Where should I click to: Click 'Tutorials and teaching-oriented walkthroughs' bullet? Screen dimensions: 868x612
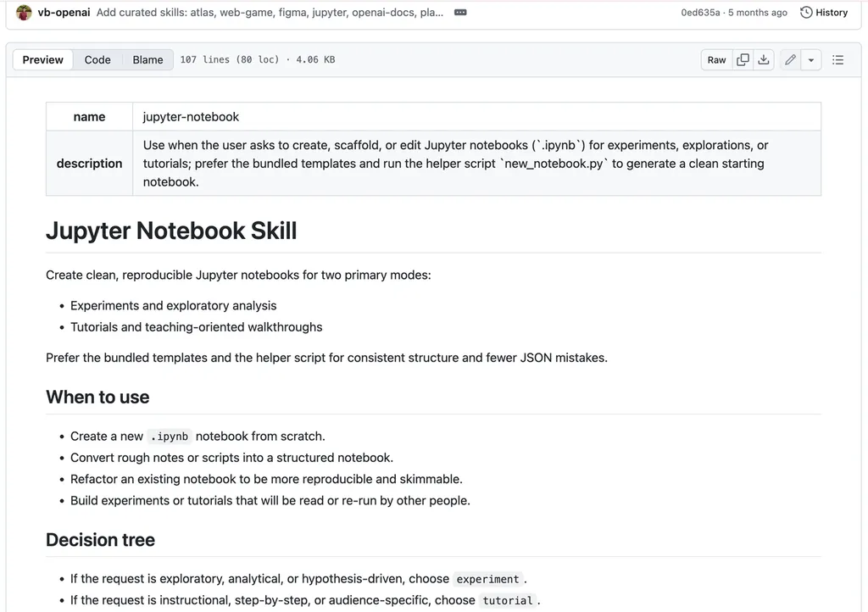pyautogui.click(x=196, y=327)
